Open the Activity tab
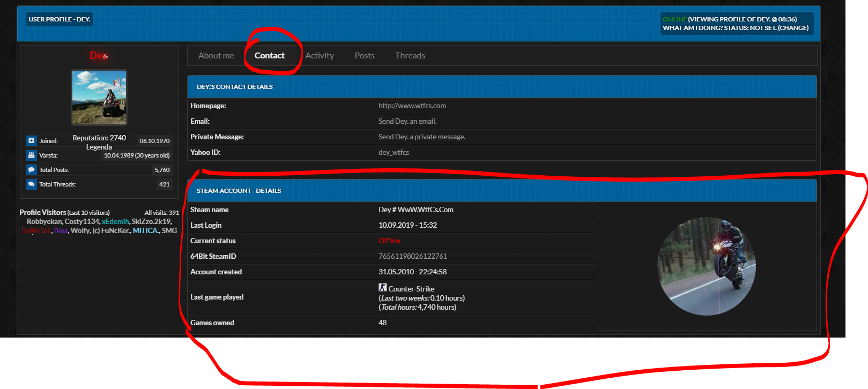 tap(320, 56)
